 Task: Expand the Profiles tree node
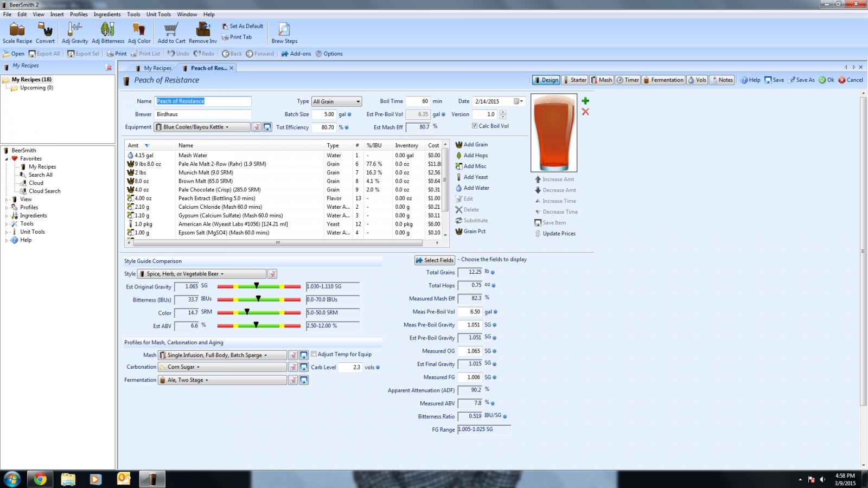[x=7, y=208]
